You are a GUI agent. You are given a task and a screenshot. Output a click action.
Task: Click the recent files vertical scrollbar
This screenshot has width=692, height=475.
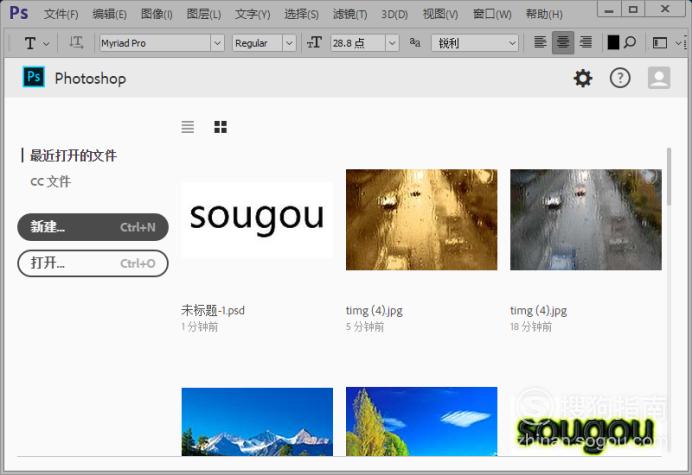[x=669, y=177]
